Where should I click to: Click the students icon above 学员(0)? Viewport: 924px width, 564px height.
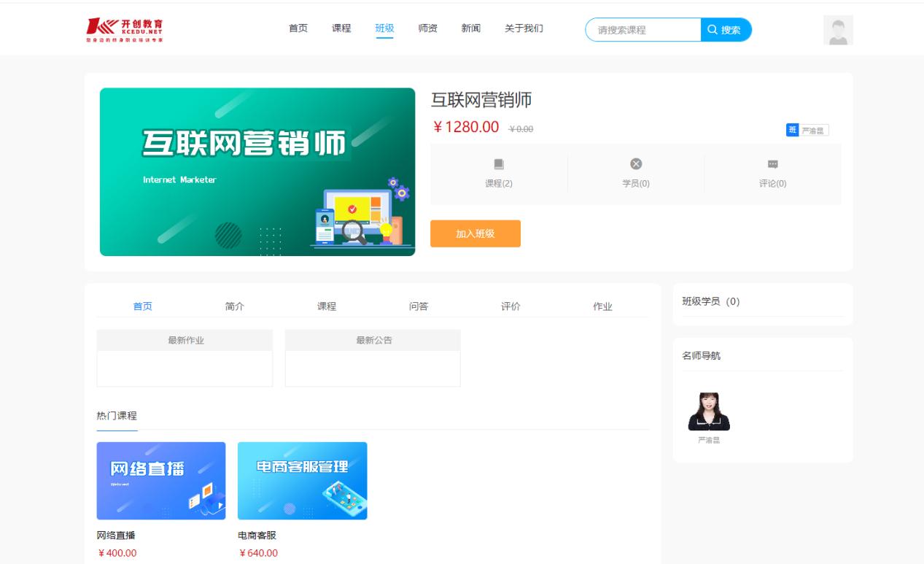[x=636, y=164]
